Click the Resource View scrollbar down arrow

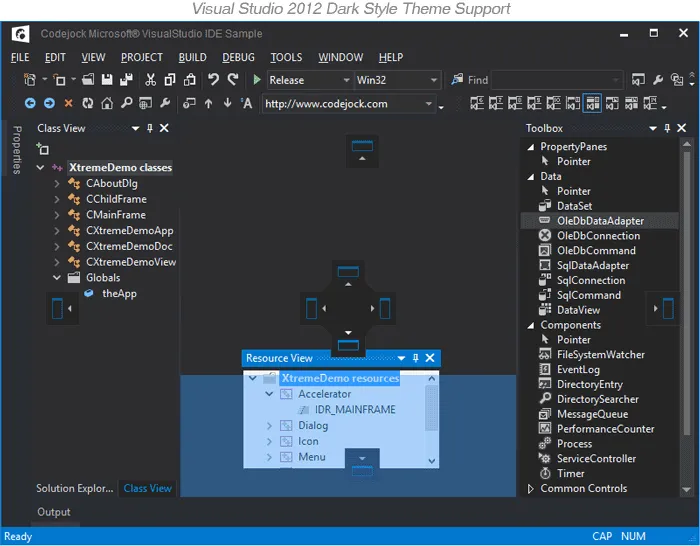pyautogui.click(x=432, y=461)
